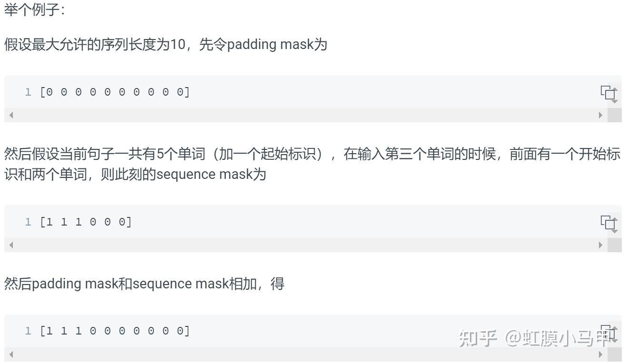Viewport: 628px width, 364px height.
Task: Select line number 1 of the sequence mask block
Action: [28, 222]
